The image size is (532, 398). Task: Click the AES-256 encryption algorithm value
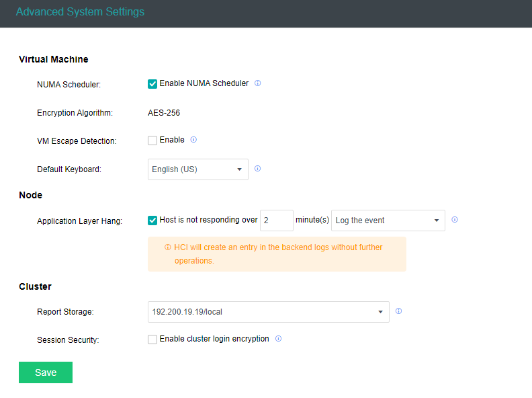click(164, 113)
